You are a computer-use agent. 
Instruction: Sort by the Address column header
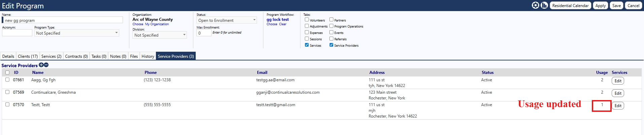[x=377, y=73]
